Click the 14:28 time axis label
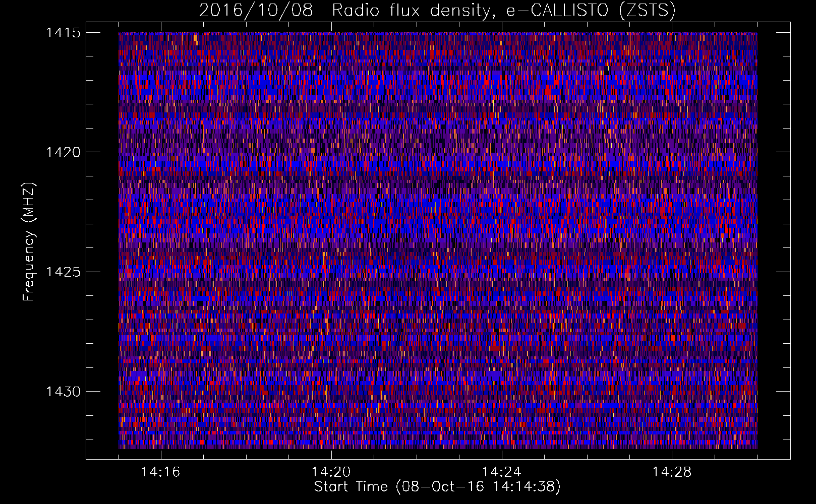This screenshot has height=504, width=816. (672, 472)
